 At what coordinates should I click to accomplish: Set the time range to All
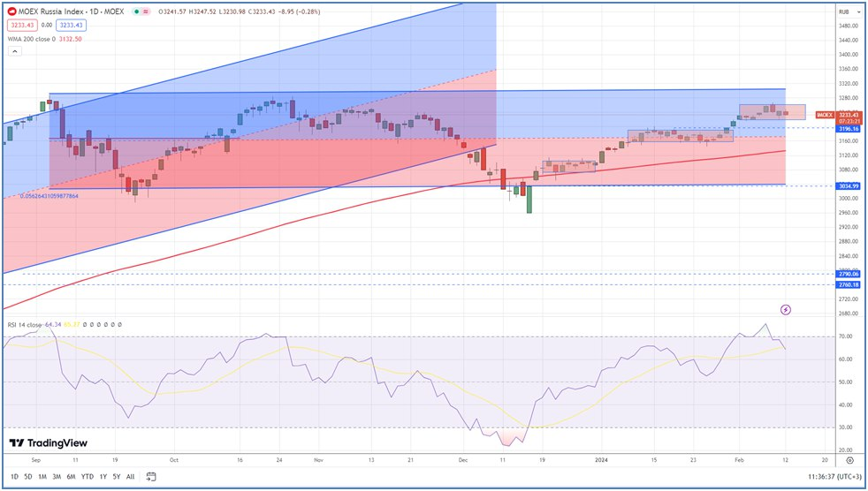click(x=130, y=477)
